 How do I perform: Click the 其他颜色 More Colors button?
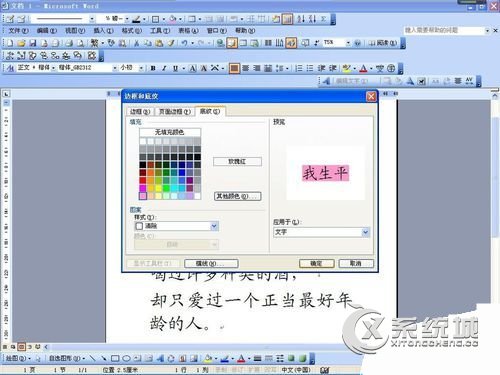(237, 196)
